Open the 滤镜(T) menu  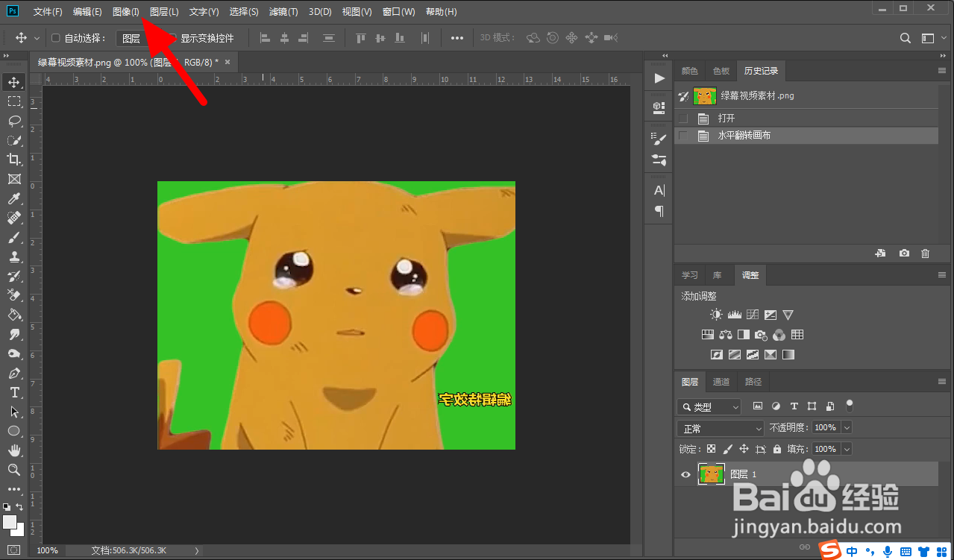pos(283,12)
